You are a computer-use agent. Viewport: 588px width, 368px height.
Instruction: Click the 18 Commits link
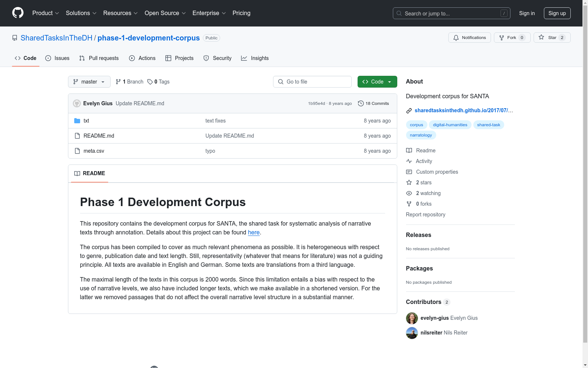(x=373, y=103)
